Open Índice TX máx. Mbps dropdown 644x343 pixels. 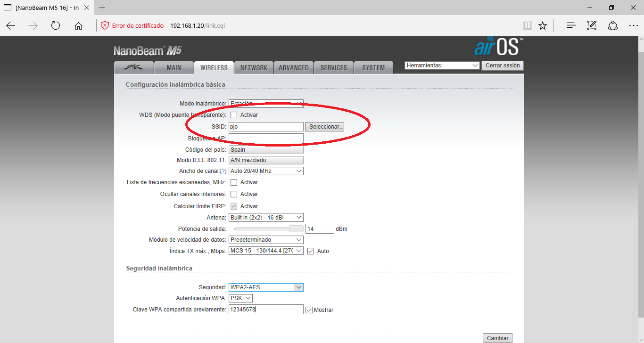266,251
